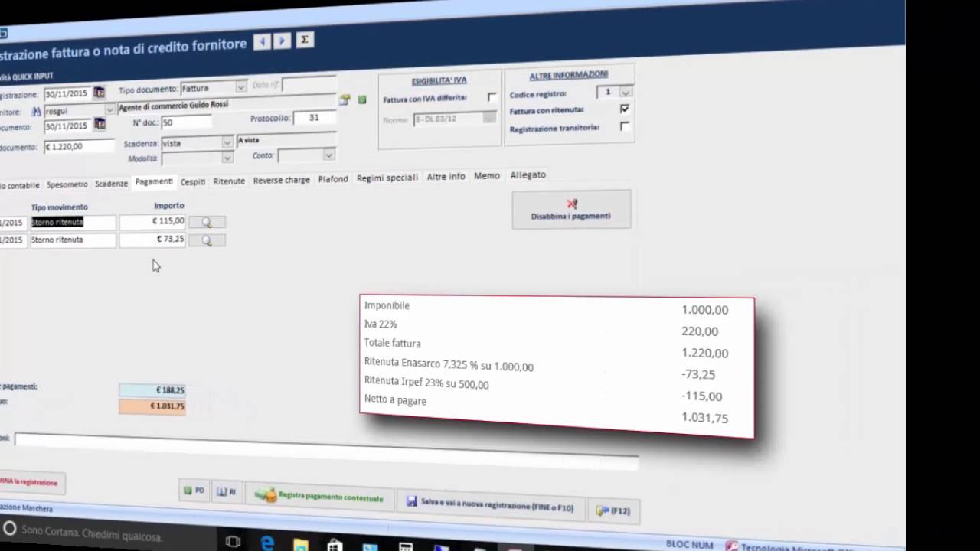Enable Registrazione transitoria checkbox
The height and width of the screenshot is (551, 980).
tap(625, 126)
